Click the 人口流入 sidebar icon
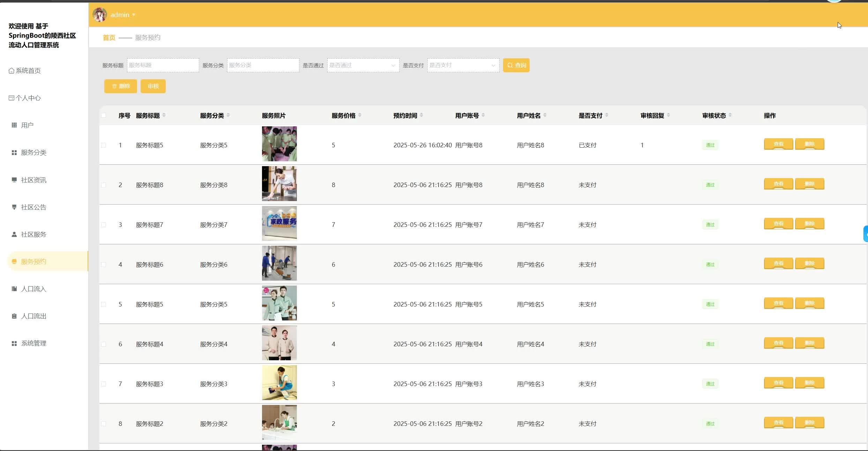Image resolution: width=868 pixels, height=451 pixels. point(14,289)
